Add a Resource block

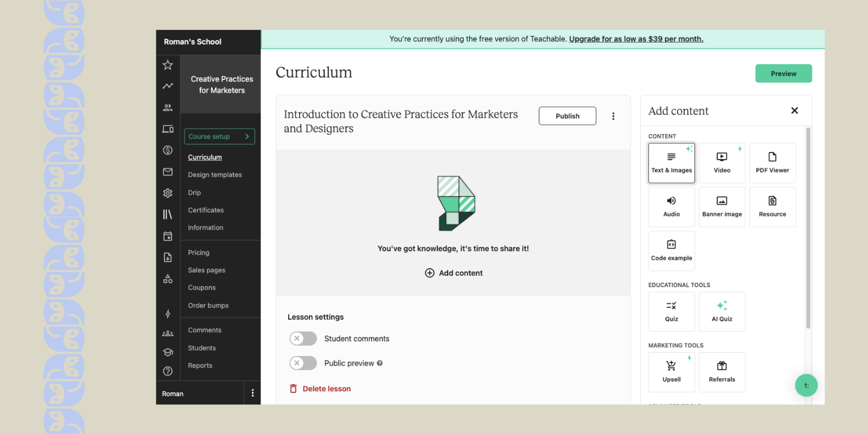coord(772,207)
